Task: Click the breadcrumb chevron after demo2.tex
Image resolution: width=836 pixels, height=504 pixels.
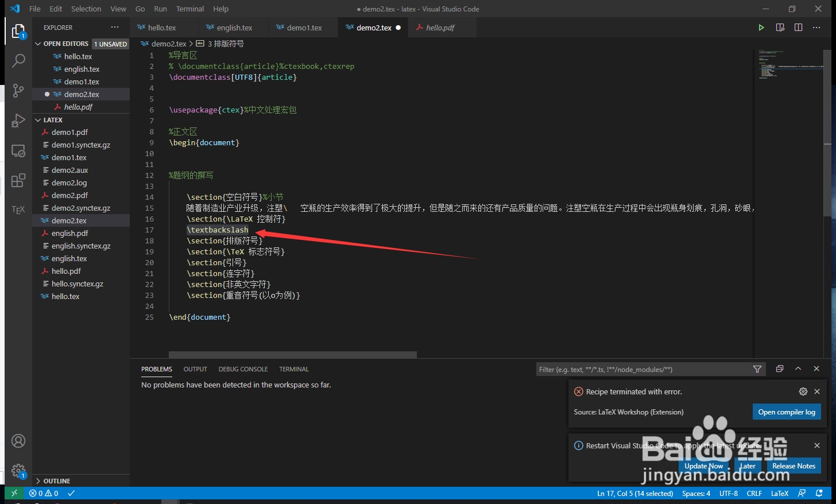Action: pyautogui.click(x=191, y=44)
